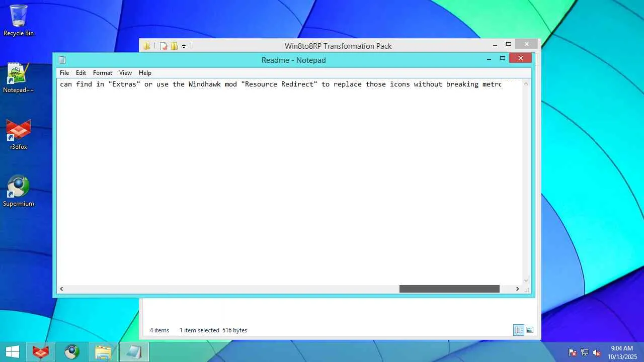This screenshot has height=362, width=644.
Task: Click the Win8to8RP Transformation Pack title text
Action: 338,46
